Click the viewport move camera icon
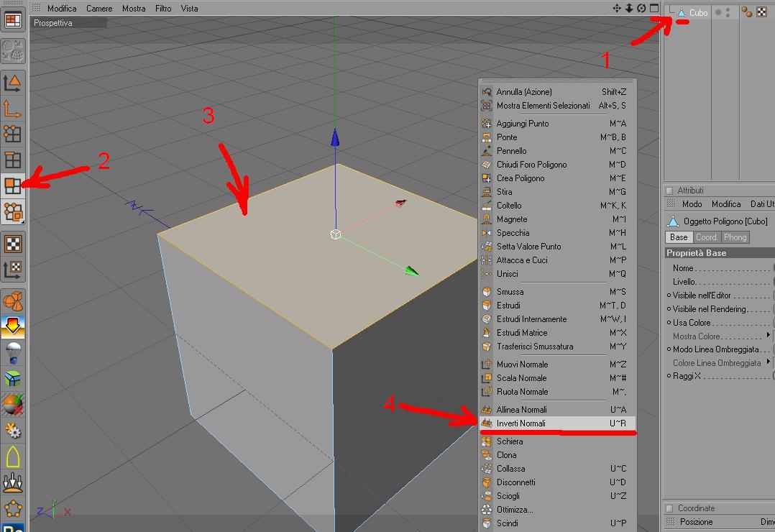Viewport: 775px width, 532px height. (616, 8)
